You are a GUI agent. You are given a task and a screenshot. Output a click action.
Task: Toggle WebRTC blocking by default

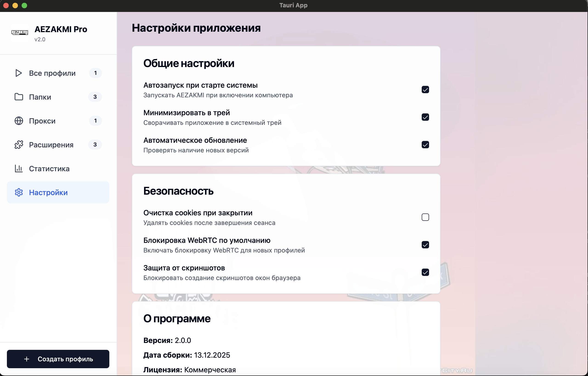425,245
